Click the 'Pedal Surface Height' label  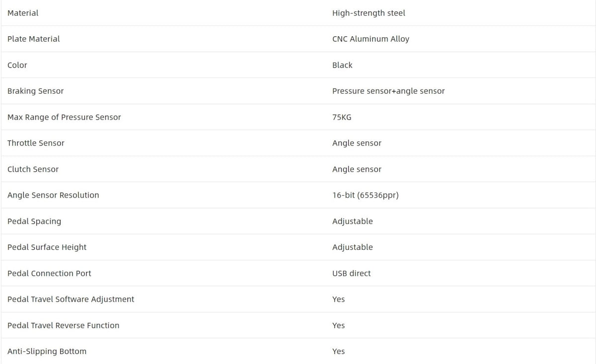pyautogui.click(x=47, y=247)
